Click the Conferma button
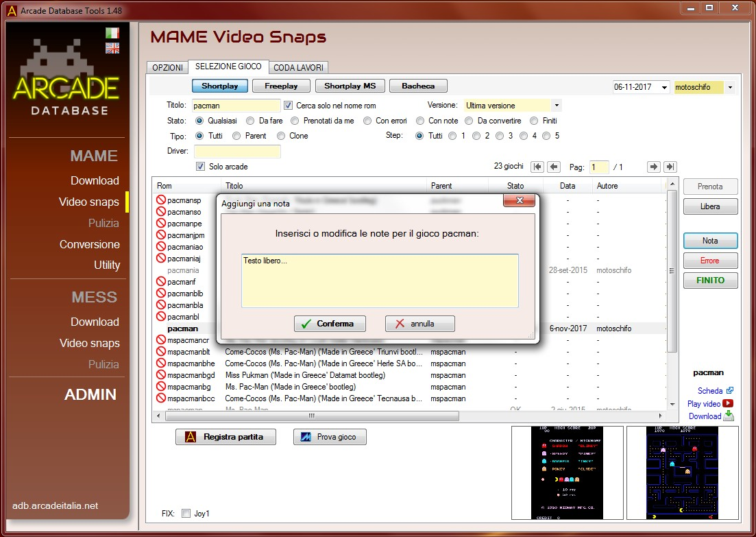The image size is (756, 537). click(330, 324)
